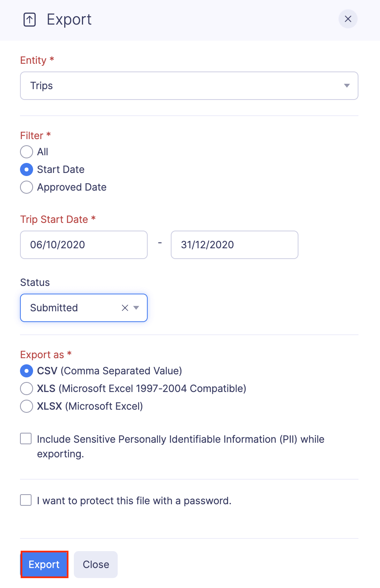Select CSV export format
The image size is (380, 588).
(x=27, y=371)
